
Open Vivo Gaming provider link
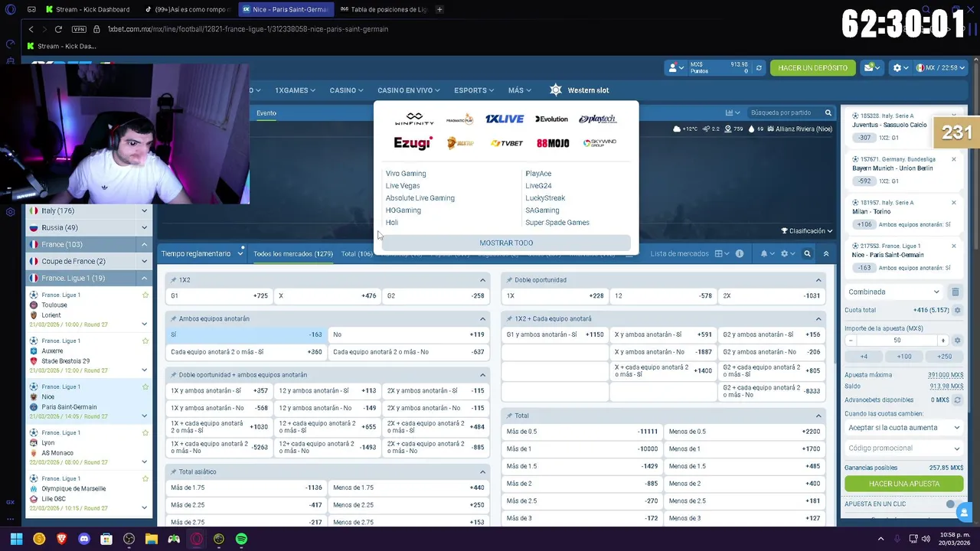point(406,174)
